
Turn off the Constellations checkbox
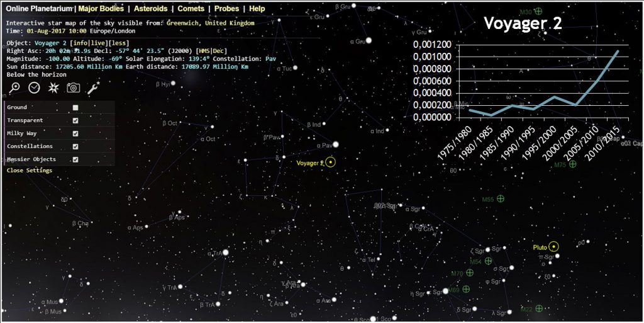(75, 147)
